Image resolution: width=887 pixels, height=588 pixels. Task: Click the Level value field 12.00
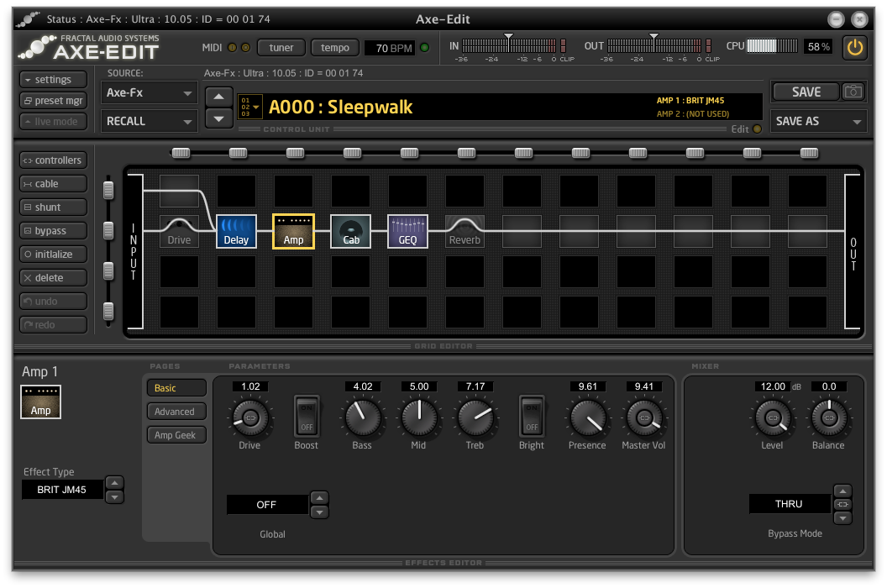coord(772,386)
